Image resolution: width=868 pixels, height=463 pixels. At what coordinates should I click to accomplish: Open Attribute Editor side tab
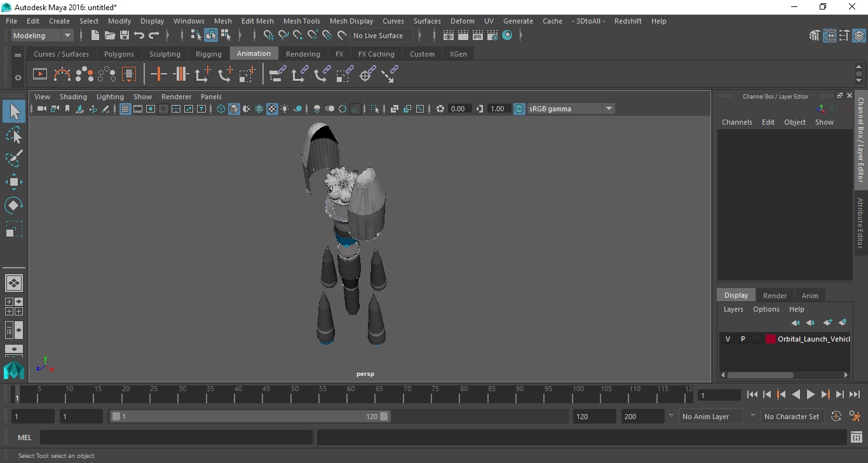860,223
